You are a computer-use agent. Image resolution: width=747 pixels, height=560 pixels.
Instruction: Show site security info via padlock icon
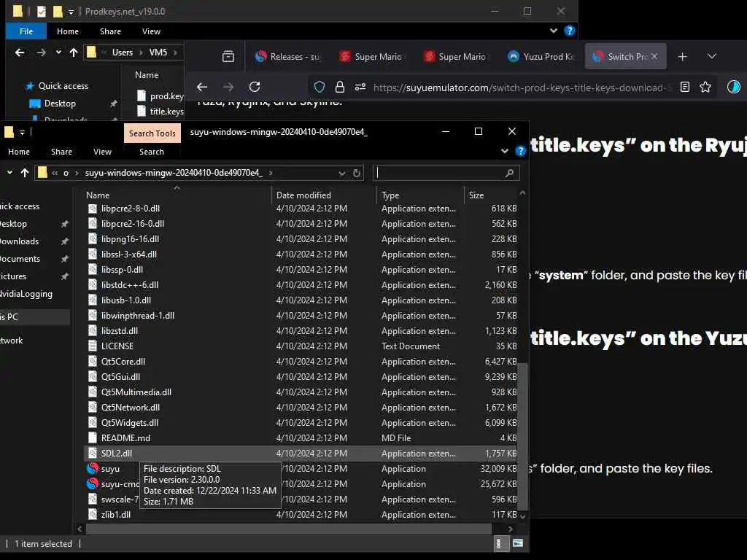(340, 87)
